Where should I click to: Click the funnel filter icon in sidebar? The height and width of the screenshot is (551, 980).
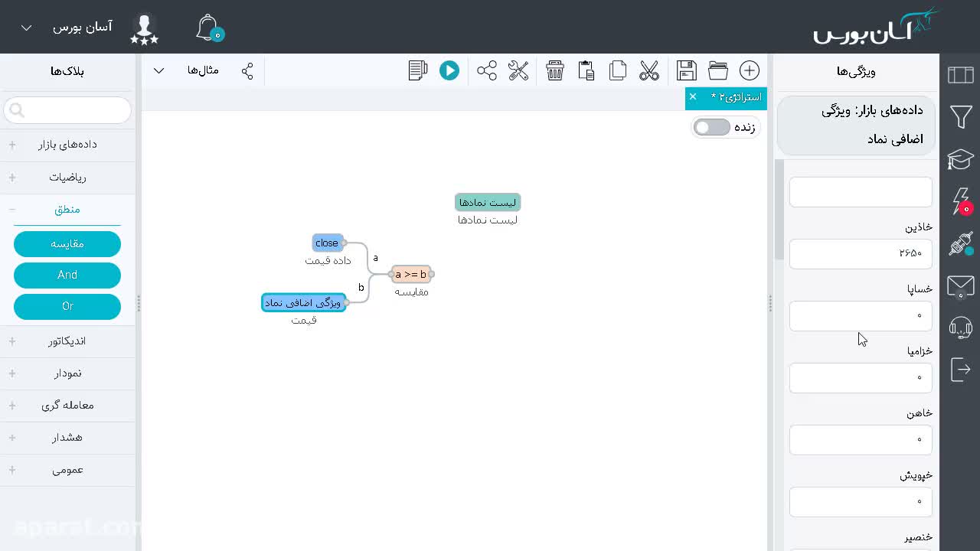[x=960, y=117]
